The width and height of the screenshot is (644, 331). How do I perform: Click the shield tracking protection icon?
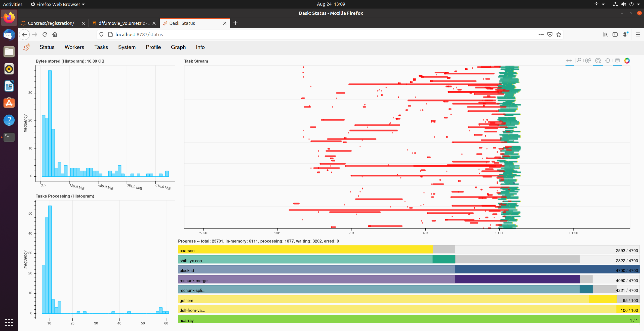[x=101, y=34]
